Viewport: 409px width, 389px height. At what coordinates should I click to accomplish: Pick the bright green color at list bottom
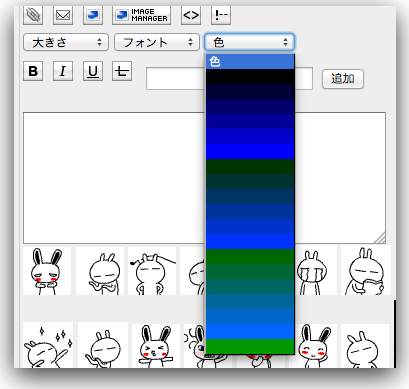(x=250, y=346)
